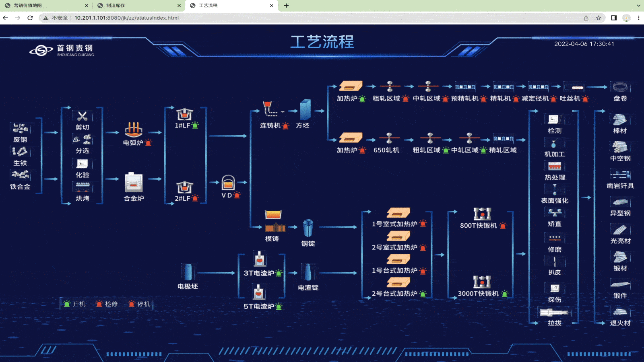Click the 矫直 straightening icon
The width and height of the screenshot is (644, 362).
pos(555,213)
